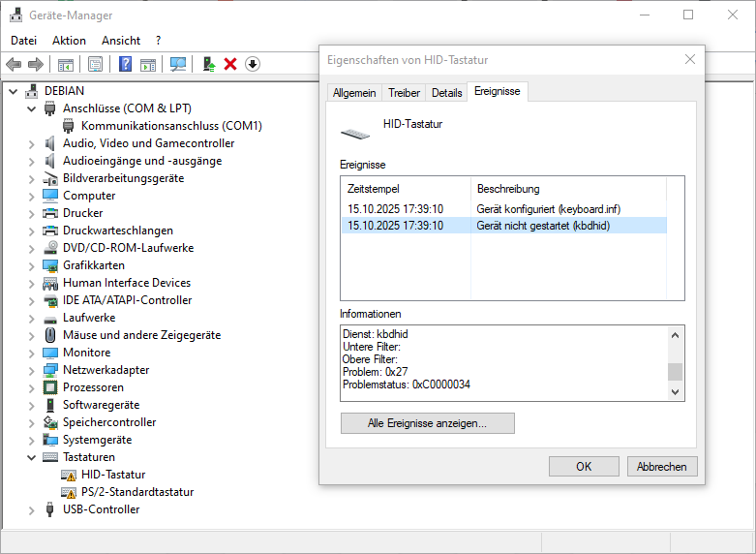Collapse the Anschlüsse (COM & LPT) node
The height and width of the screenshot is (554, 756).
point(31,108)
